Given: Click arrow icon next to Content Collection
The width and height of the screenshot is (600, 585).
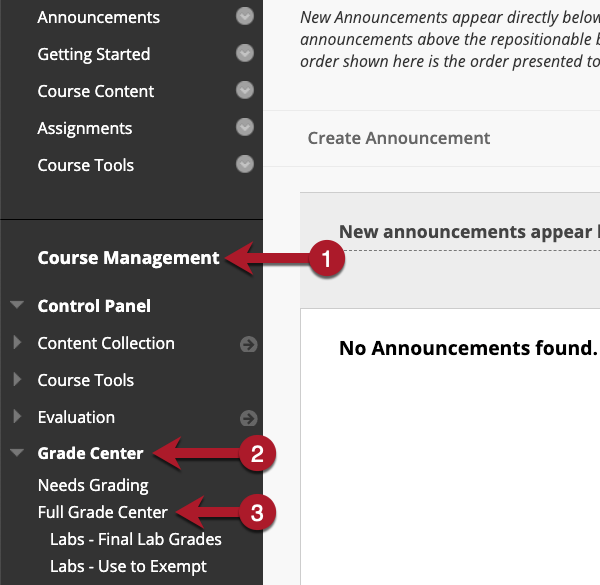Looking at the screenshot, I should [x=248, y=344].
